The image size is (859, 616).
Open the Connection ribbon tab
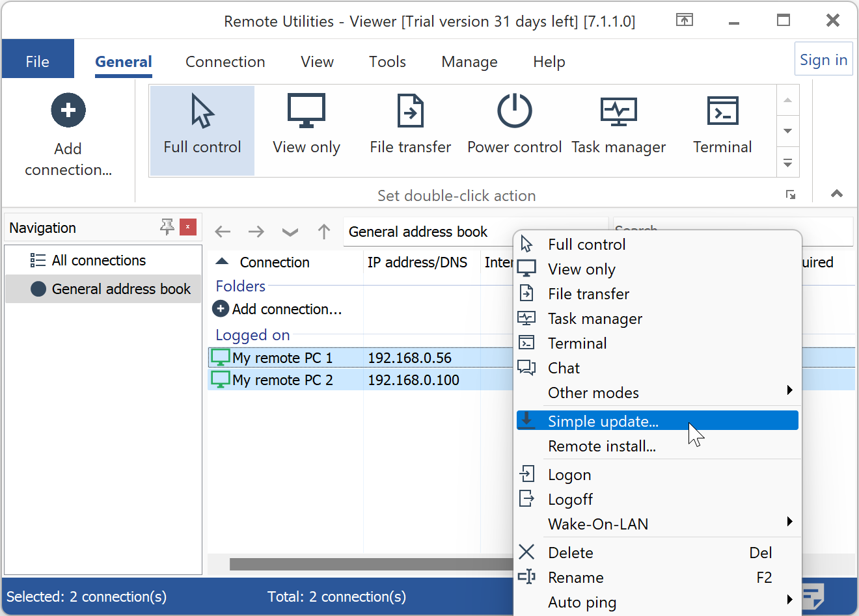(225, 62)
